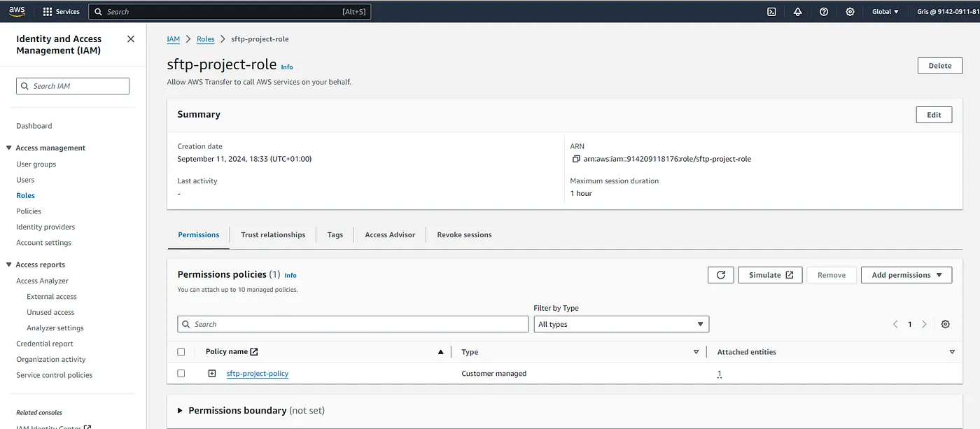Screen dimensions: 980x429
Task: Copy the role ARN with copy icon
Action: click(576, 159)
